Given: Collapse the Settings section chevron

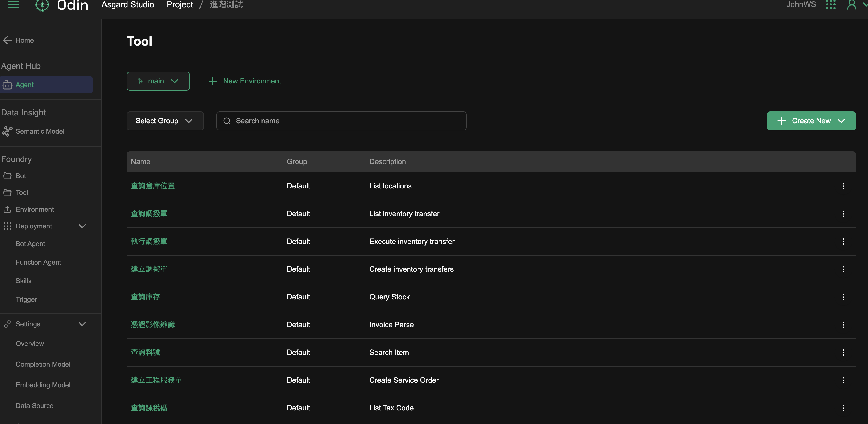Looking at the screenshot, I should [82, 324].
